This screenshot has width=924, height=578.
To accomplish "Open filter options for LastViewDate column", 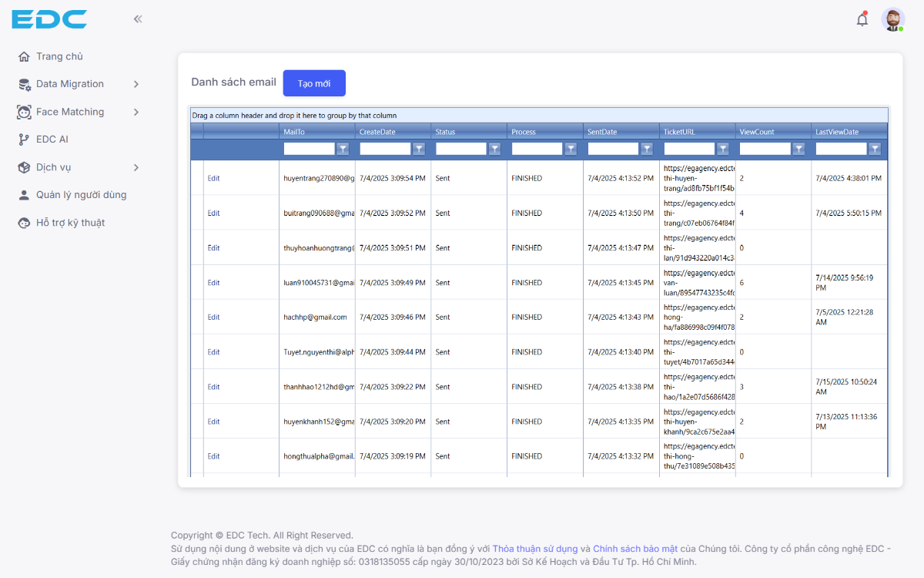I will 875,149.
